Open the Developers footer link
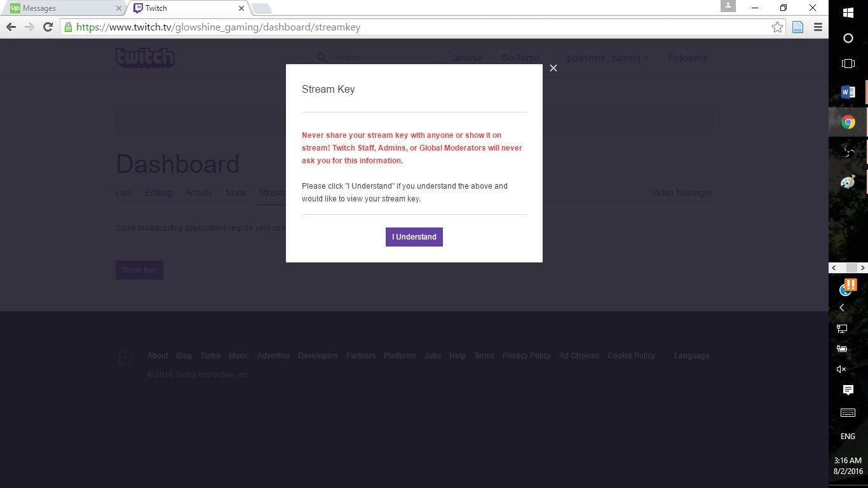 coord(318,356)
